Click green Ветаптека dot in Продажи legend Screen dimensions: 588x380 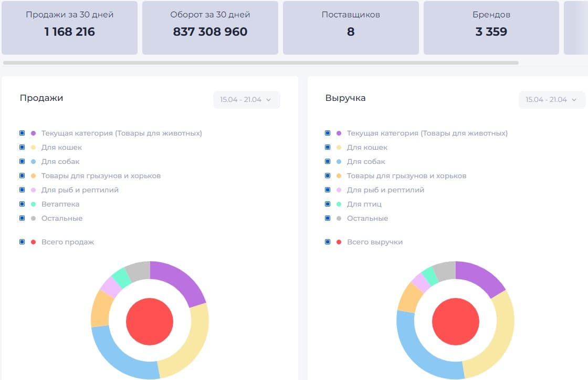pos(34,204)
